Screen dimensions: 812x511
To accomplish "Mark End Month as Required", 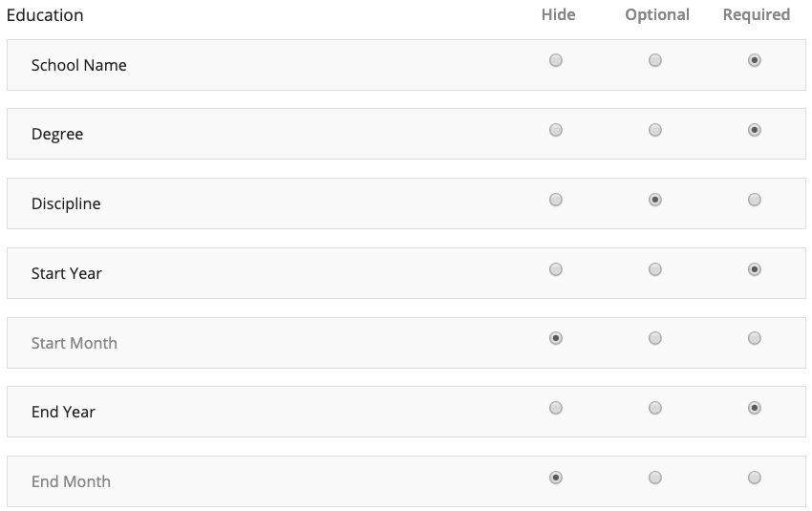I will pyautogui.click(x=755, y=478).
